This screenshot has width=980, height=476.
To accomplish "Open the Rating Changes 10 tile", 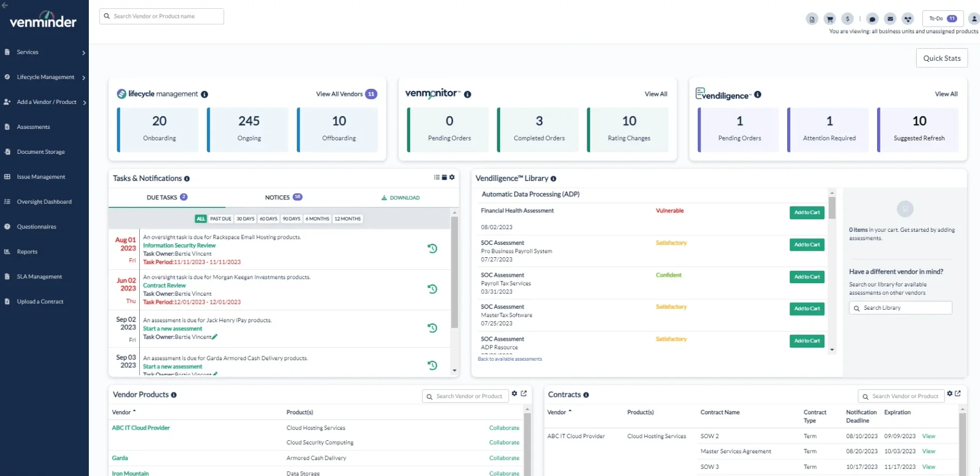I will point(629,129).
